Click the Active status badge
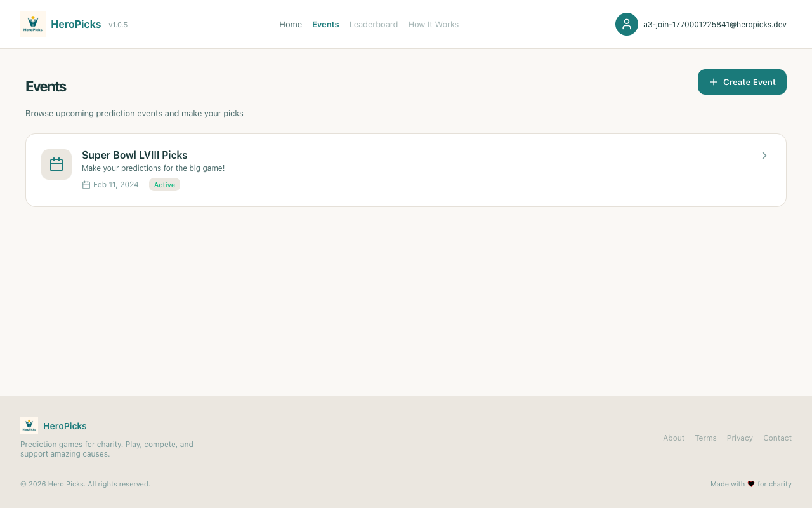 [x=164, y=185]
